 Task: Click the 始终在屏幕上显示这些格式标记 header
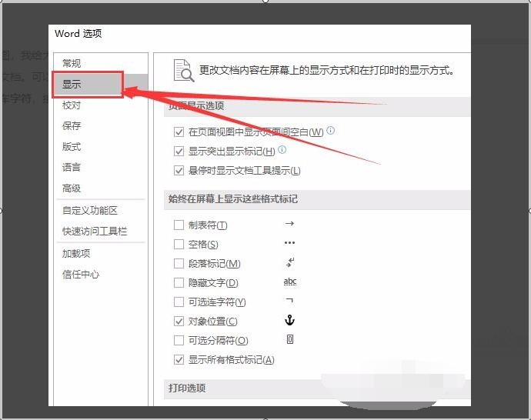[233, 199]
